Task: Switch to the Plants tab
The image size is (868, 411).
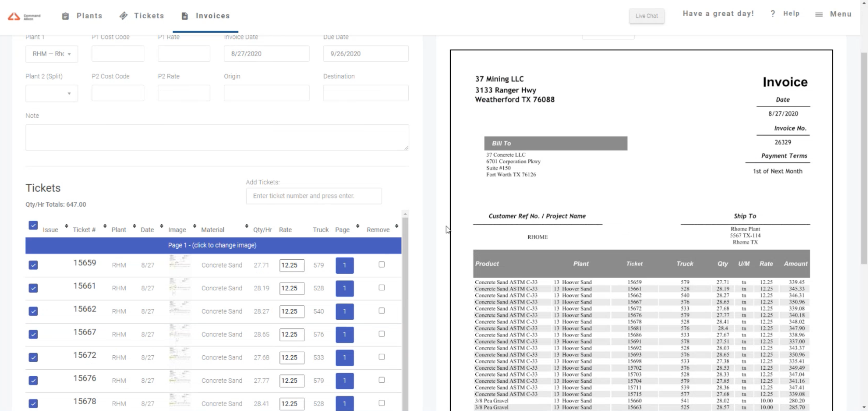Action: [x=89, y=15]
